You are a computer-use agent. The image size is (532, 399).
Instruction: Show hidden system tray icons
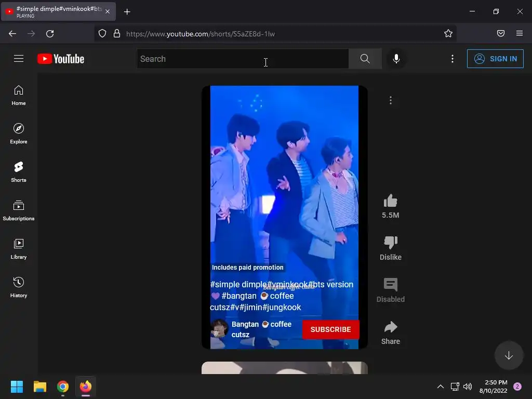tap(440, 387)
